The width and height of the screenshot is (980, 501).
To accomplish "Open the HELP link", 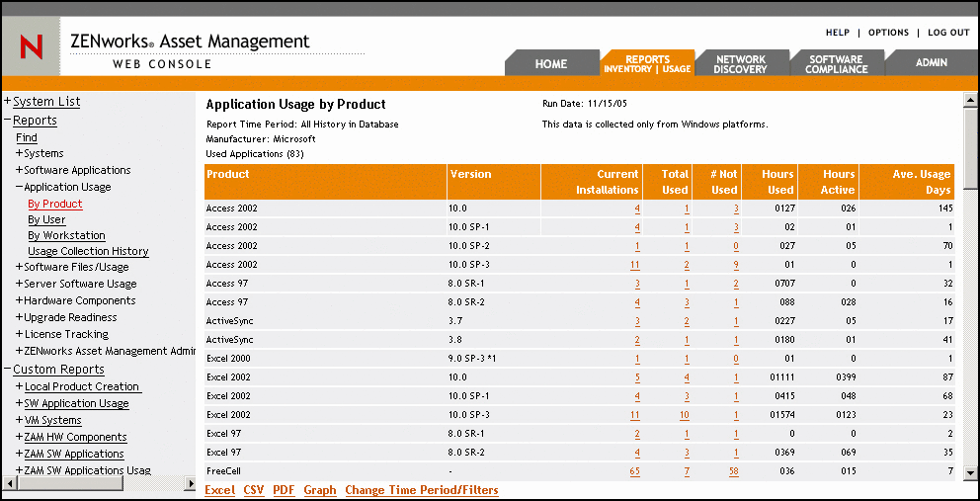I will coord(838,33).
